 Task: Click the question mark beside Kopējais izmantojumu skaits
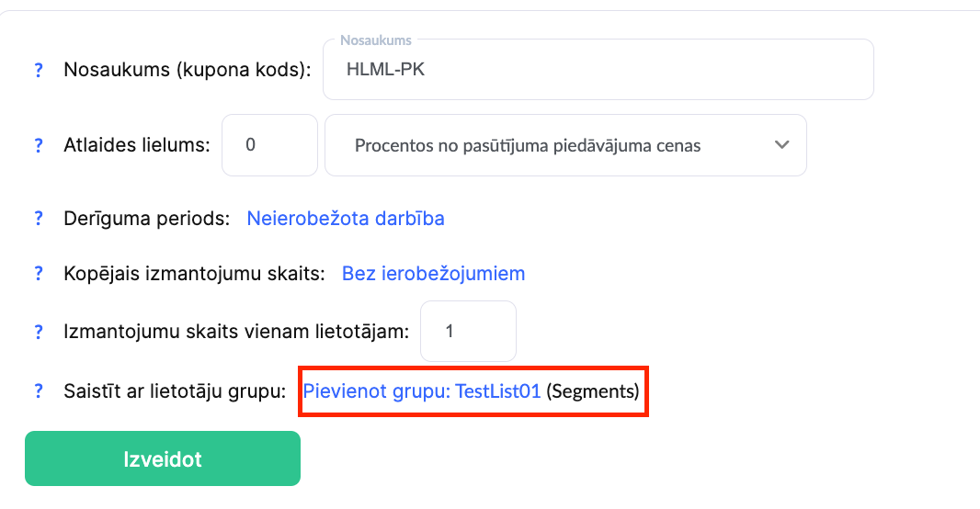(39, 274)
